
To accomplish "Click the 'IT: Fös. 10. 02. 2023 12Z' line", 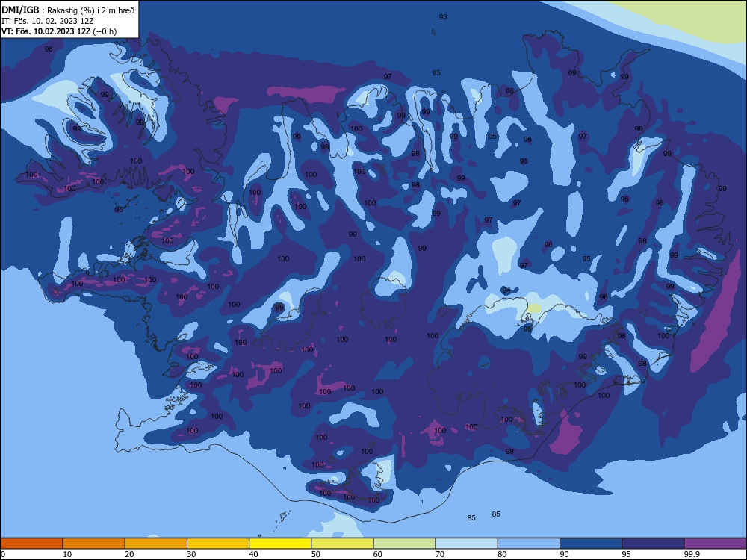I will coord(47,21).
